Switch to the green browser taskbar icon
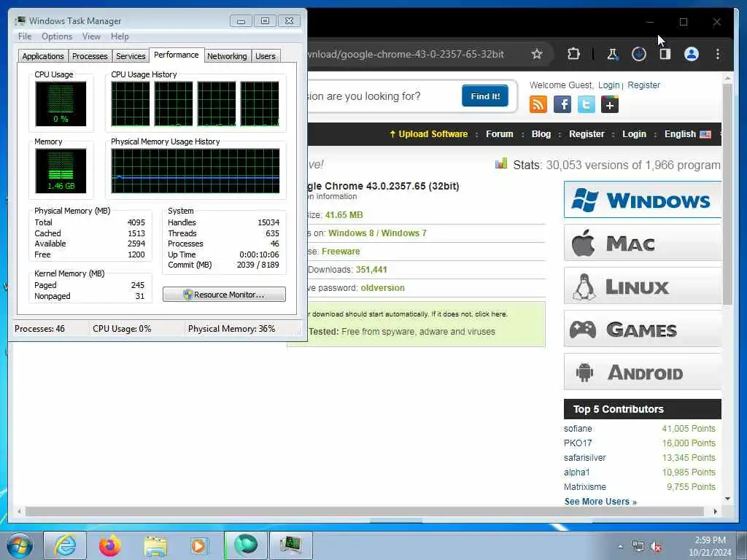Viewport: 747px width, 560px height. point(245,545)
